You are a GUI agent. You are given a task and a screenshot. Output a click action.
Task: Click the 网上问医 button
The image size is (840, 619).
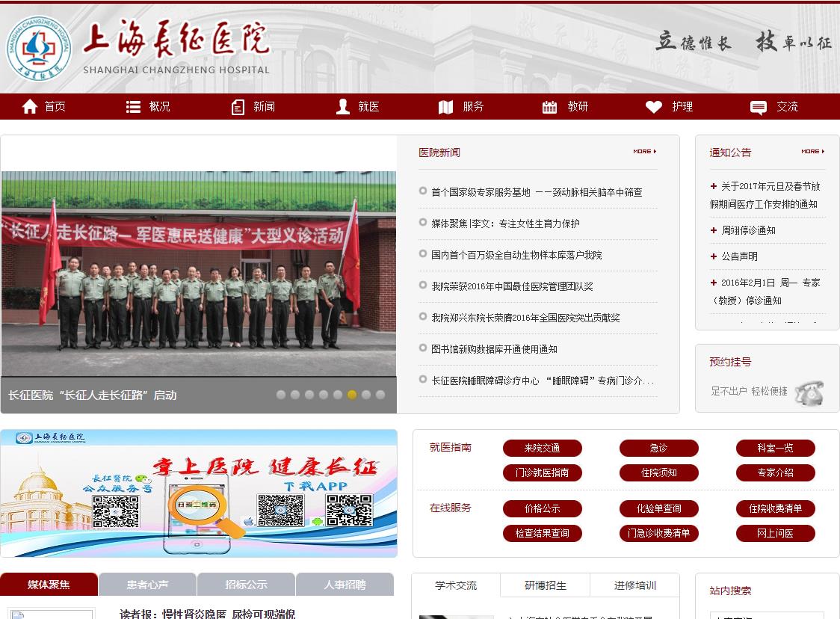coord(775,533)
